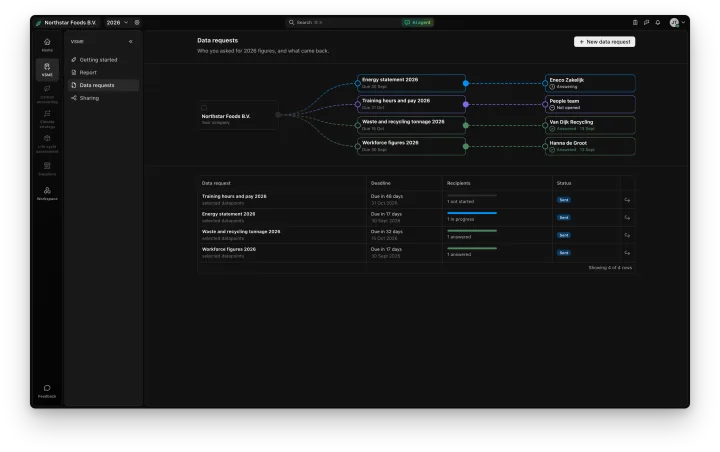Click the forward arrow on the Energy statement row
The width and height of the screenshot is (720, 452).
click(x=627, y=217)
